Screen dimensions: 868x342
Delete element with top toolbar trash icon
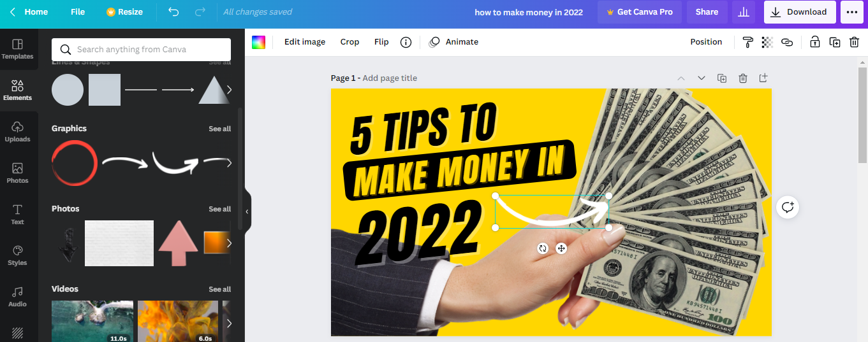pyautogui.click(x=854, y=42)
